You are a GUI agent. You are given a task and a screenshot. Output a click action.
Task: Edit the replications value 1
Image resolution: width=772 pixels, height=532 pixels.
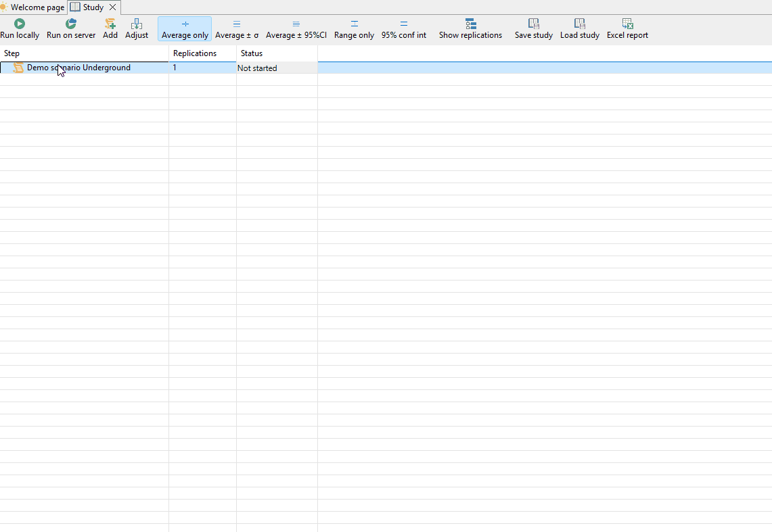pos(202,68)
